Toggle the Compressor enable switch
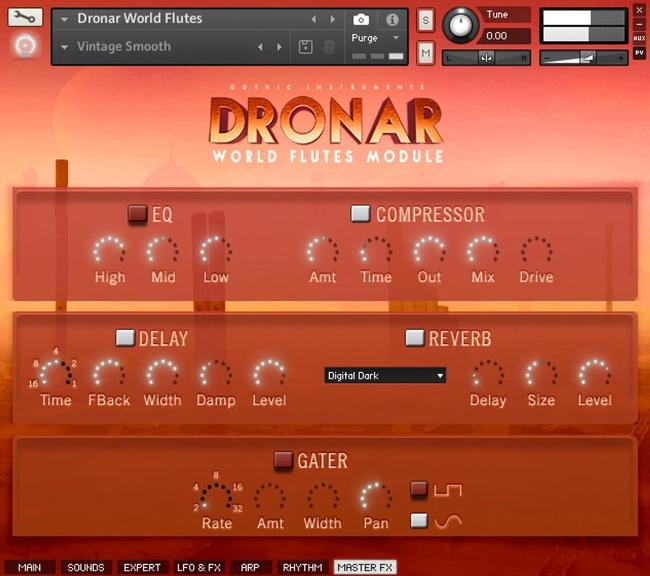The height and width of the screenshot is (576, 650). click(x=360, y=214)
